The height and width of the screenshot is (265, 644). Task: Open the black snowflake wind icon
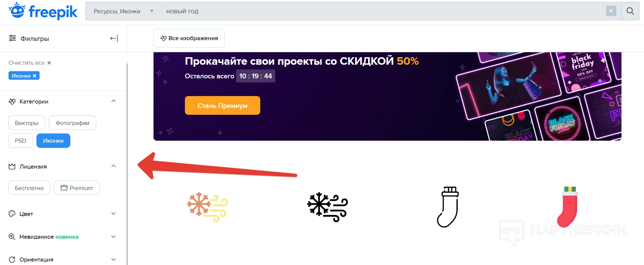point(327,207)
